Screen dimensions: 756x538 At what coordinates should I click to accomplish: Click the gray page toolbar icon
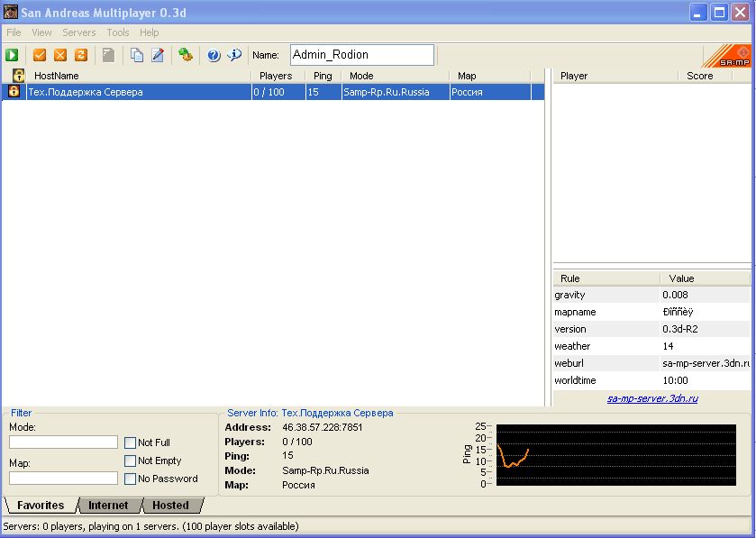tap(109, 55)
